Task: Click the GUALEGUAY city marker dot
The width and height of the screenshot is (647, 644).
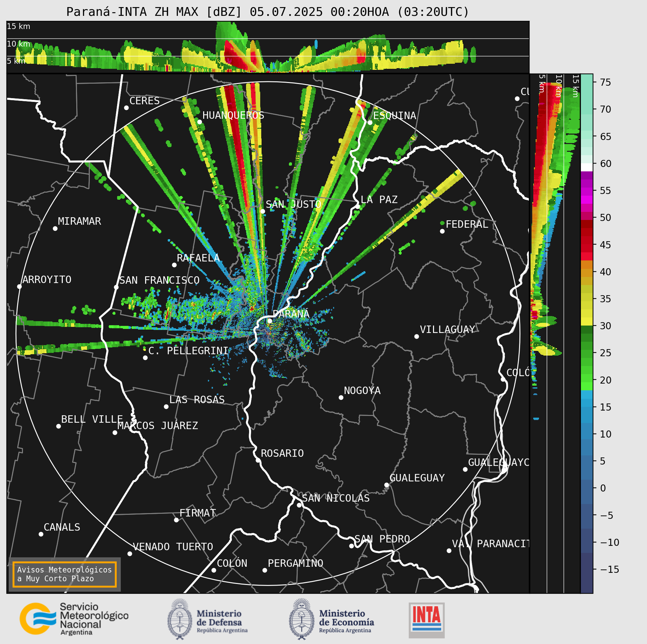Action: click(386, 485)
